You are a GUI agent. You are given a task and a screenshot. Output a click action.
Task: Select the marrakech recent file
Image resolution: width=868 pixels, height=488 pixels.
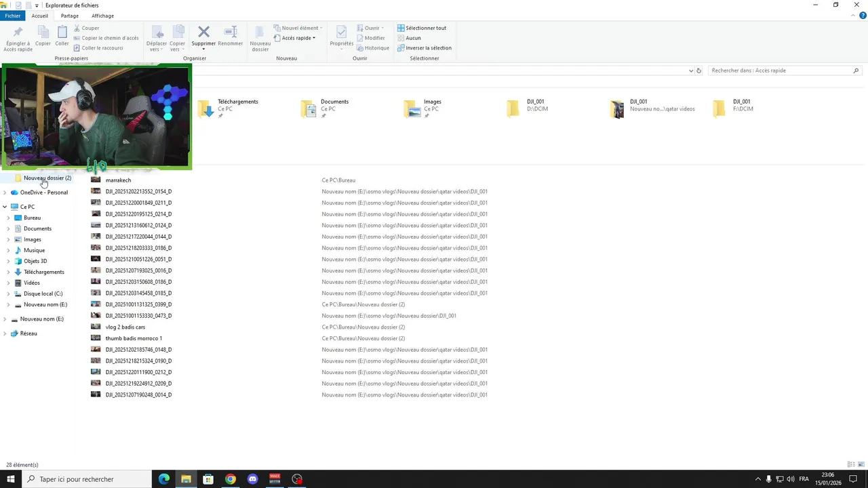point(118,180)
